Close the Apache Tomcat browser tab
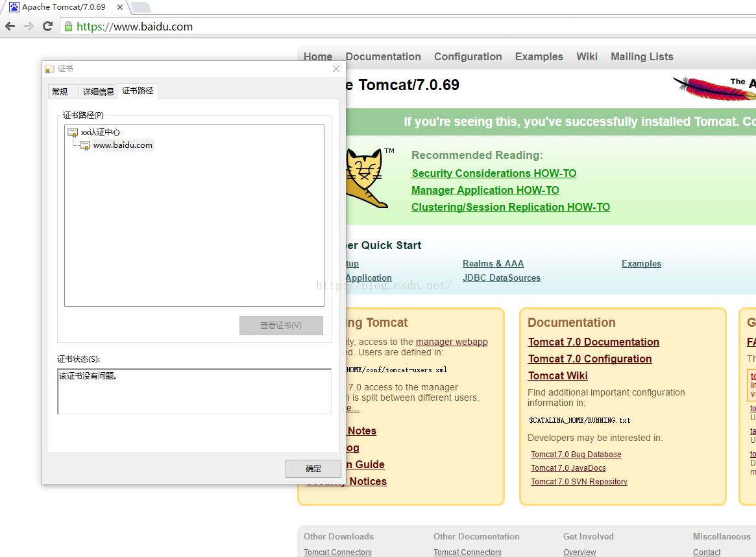Screen dimensions: 756x557 pyautogui.click(x=120, y=7)
